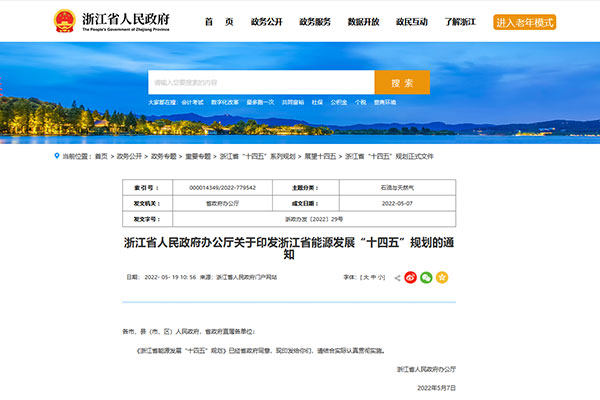This screenshot has width=600, height=400.
Task: Click the 会计考试 hot search link
Action: [x=192, y=102]
